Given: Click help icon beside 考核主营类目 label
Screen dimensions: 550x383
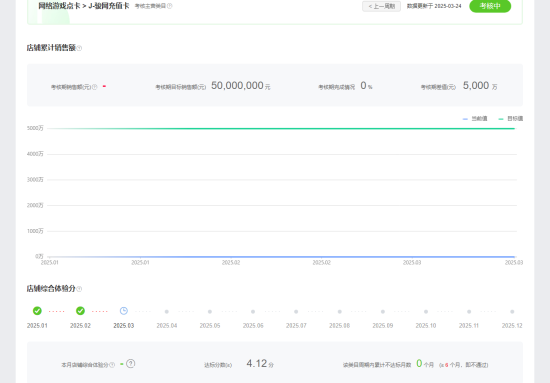Looking at the screenshot, I should [169, 6].
